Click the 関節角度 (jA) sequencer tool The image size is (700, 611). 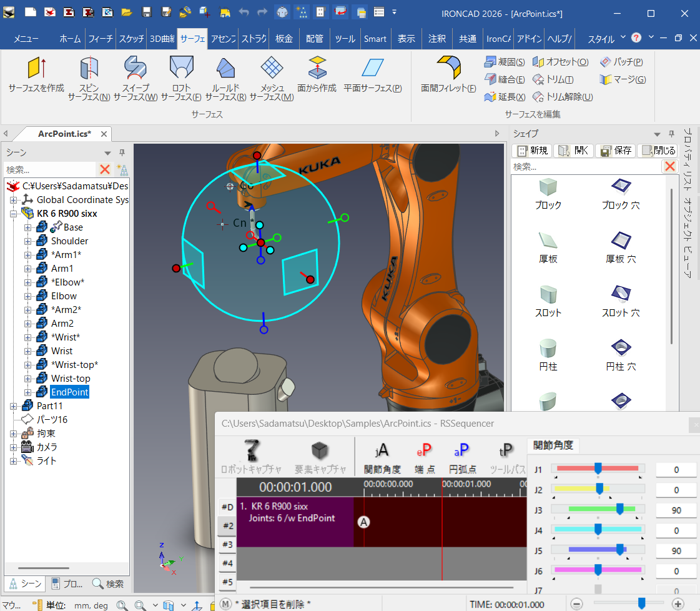coord(382,457)
